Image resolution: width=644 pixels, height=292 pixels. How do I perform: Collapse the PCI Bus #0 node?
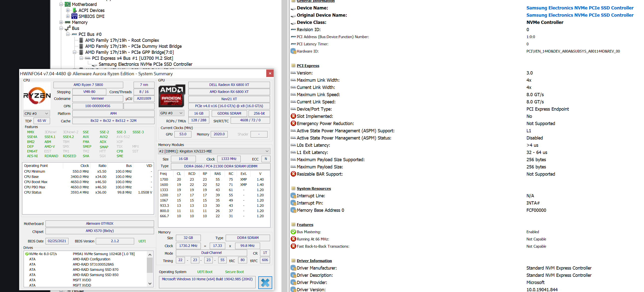[68, 34]
